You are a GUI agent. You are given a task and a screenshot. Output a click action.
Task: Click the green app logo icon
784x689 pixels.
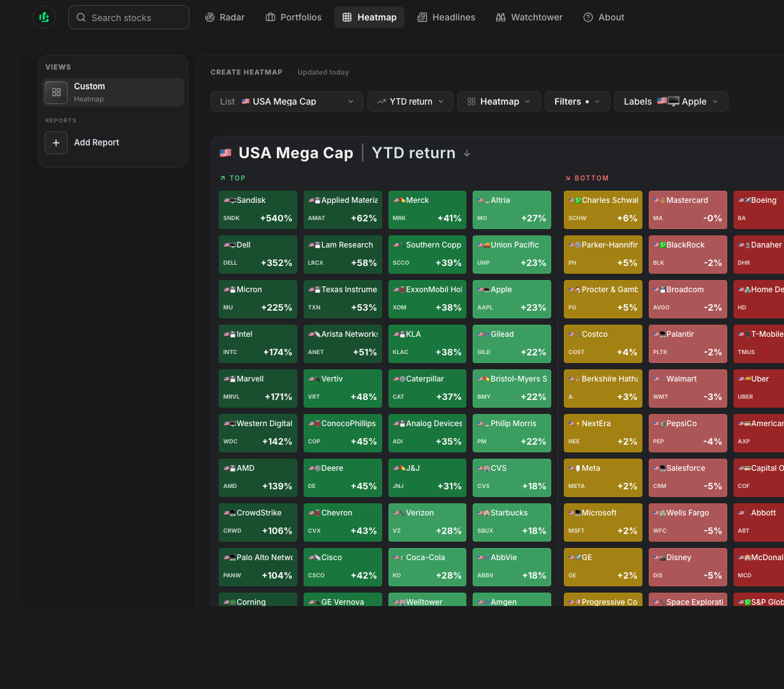click(x=44, y=17)
